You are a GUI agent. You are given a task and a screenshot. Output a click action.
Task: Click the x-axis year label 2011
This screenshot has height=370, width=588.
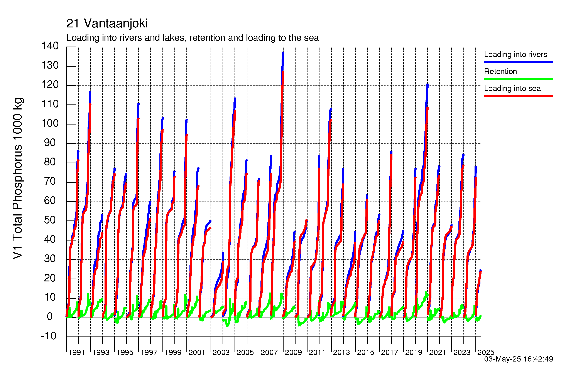click(317, 352)
